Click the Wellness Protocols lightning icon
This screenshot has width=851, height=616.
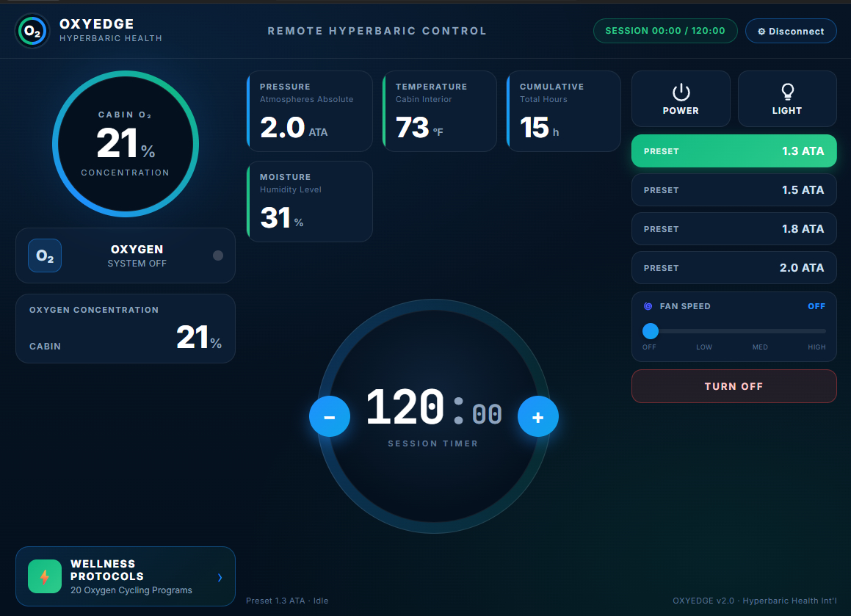click(x=45, y=576)
